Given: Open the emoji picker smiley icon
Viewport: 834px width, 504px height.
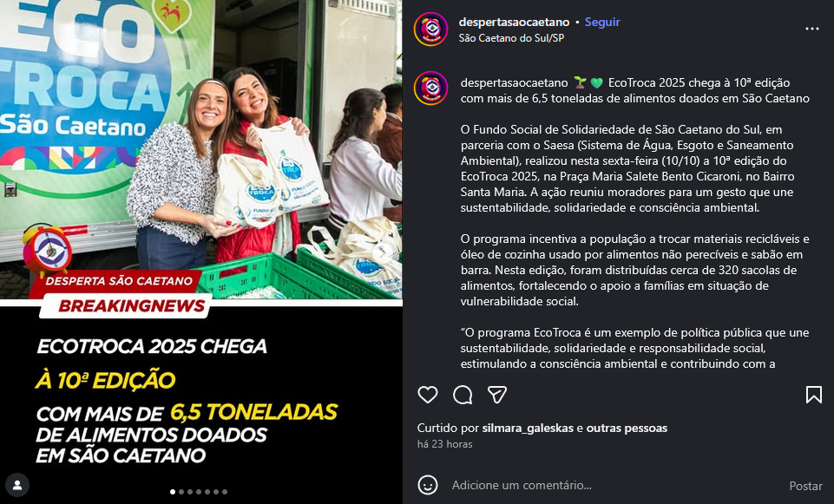Looking at the screenshot, I should pyautogui.click(x=428, y=485).
